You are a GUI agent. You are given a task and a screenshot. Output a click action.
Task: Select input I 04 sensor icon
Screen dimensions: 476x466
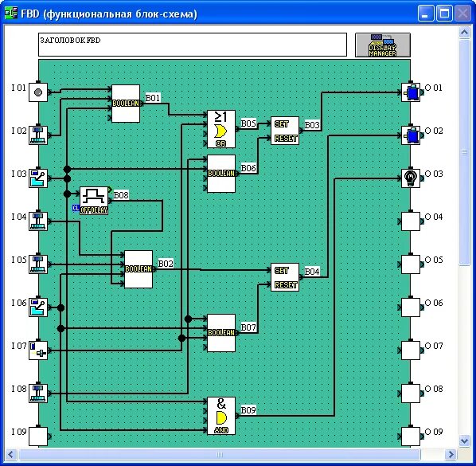click(x=38, y=221)
